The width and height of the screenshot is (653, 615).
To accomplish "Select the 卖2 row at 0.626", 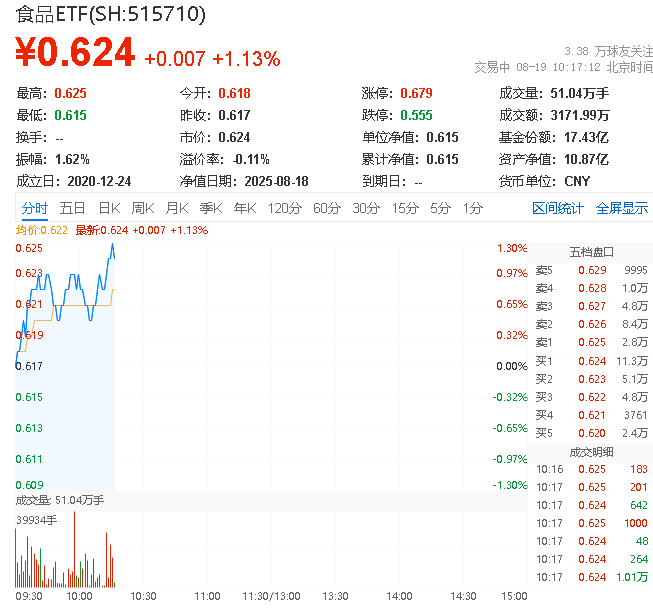I will coord(591,324).
